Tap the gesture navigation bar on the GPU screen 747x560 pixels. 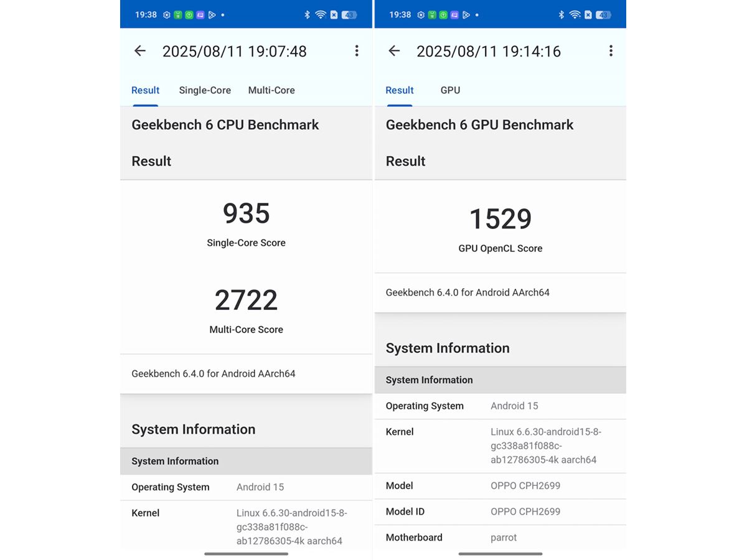(x=500, y=554)
